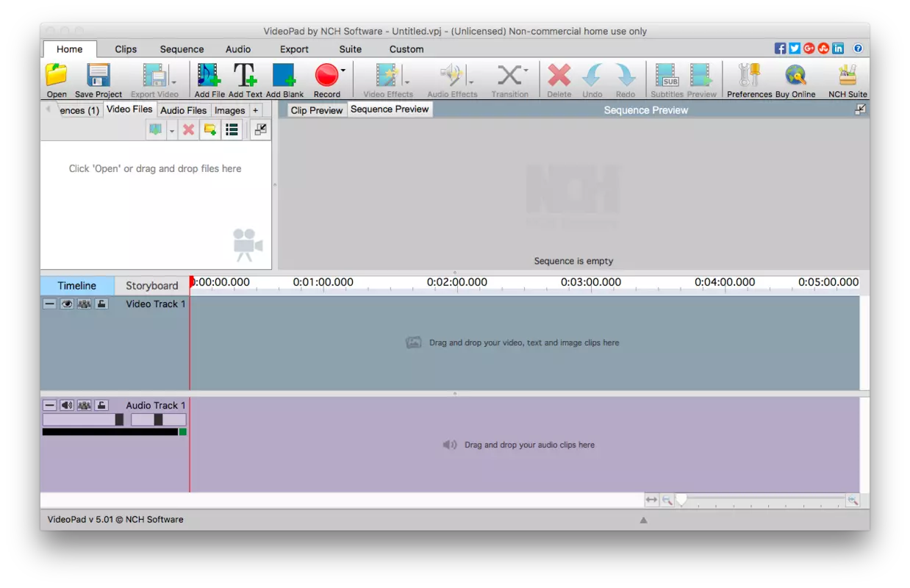The width and height of the screenshot is (910, 588).
Task: Add a new bin tab with plus
Action: tap(255, 110)
